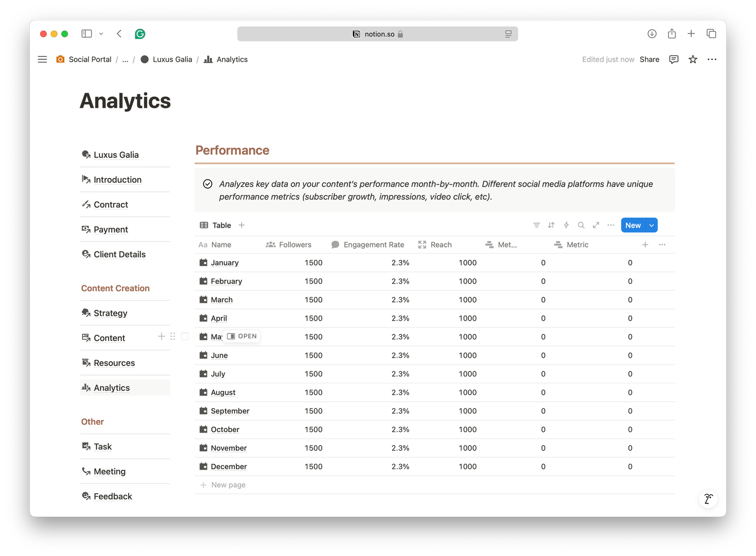Click the Share button

(x=649, y=60)
